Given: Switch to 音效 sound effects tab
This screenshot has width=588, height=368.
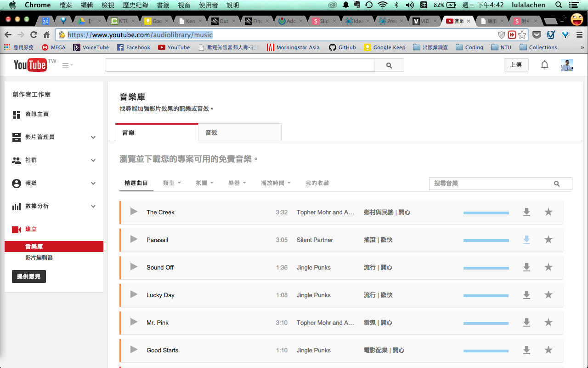Looking at the screenshot, I should pyautogui.click(x=240, y=132).
